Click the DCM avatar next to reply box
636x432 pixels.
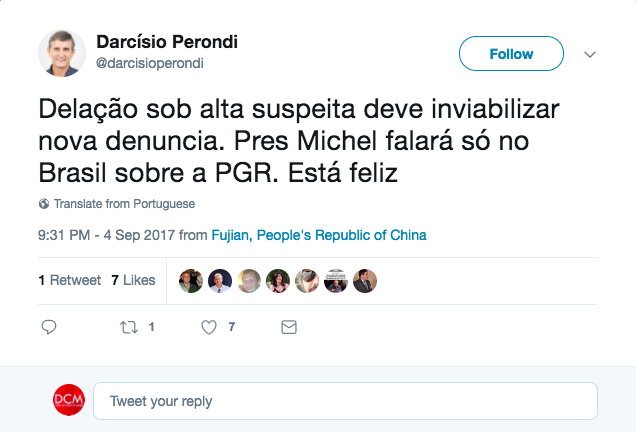click(x=68, y=401)
